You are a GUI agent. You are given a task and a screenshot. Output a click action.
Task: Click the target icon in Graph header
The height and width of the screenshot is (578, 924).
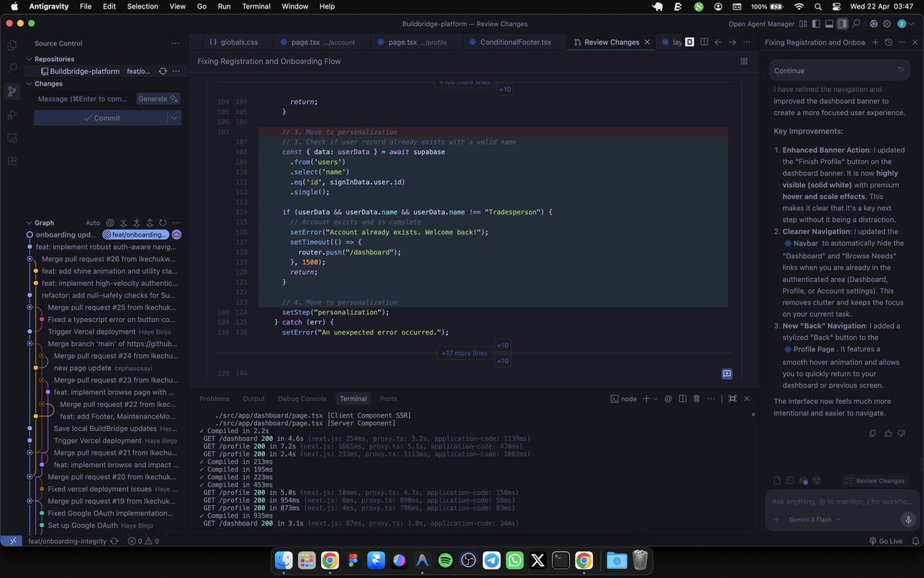coord(110,222)
